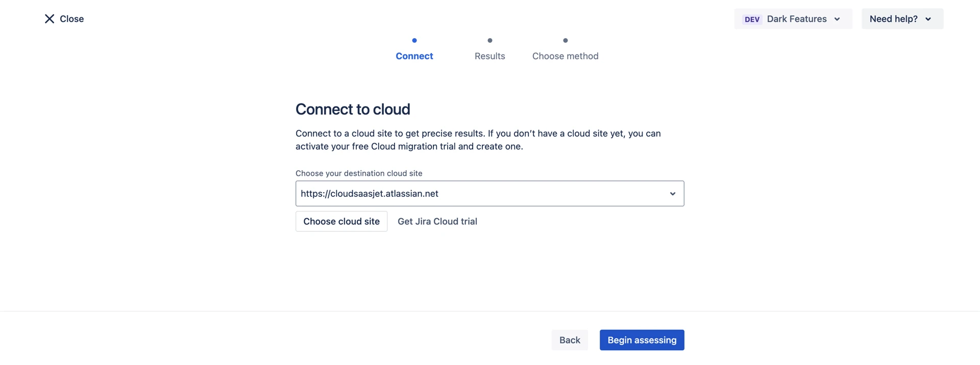
Task: Click the blue Connect step dot
Action: tap(414, 40)
